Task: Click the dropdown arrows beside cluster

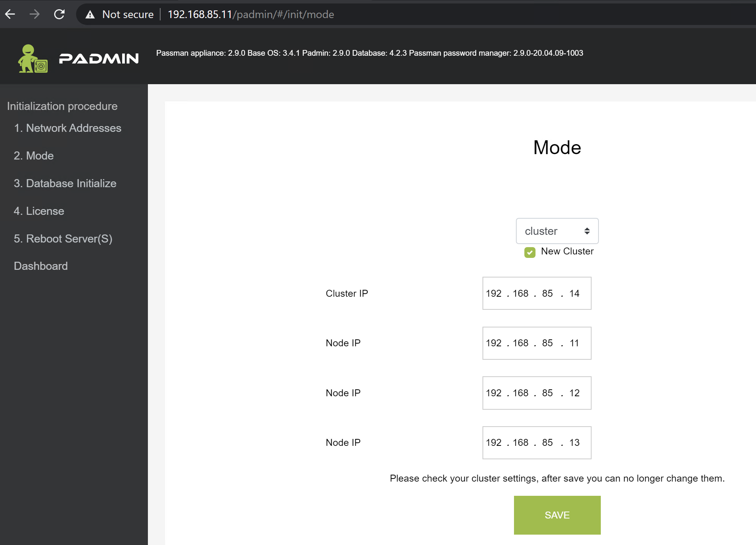Action: pyautogui.click(x=587, y=231)
